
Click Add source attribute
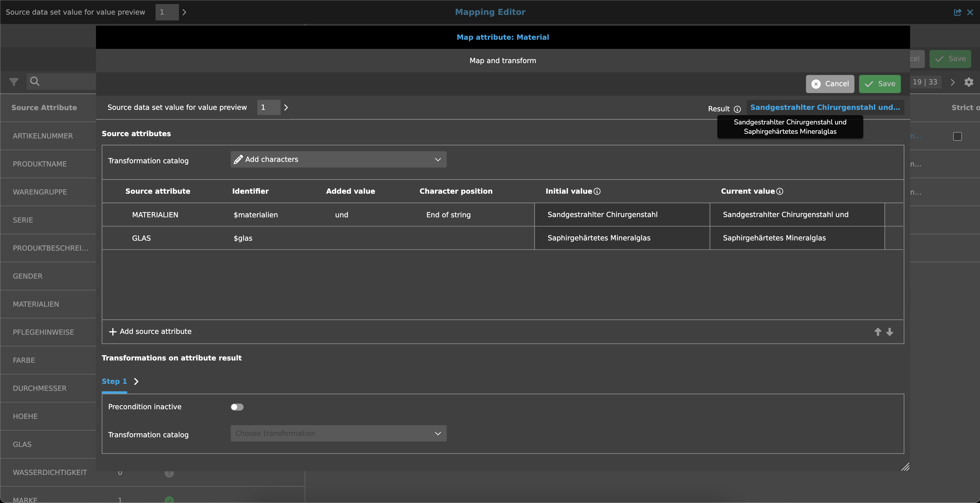[x=150, y=332]
